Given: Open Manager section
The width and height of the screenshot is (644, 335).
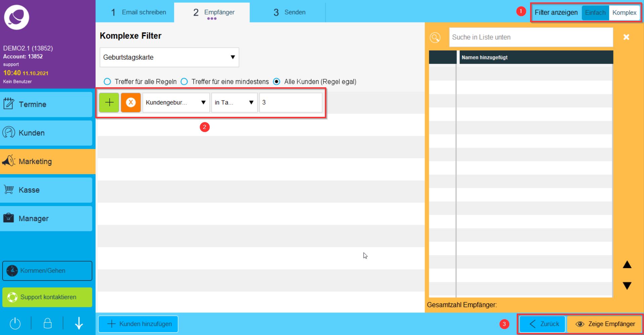Looking at the screenshot, I should (x=46, y=219).
